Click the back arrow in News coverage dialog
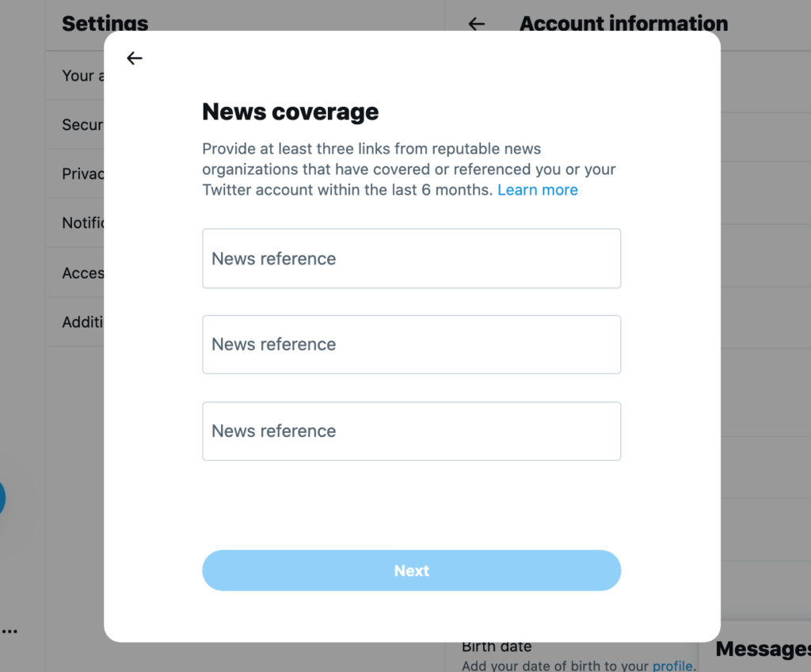Image resolution: width=811 pixels, height=672 pixels. pos(135,58)
